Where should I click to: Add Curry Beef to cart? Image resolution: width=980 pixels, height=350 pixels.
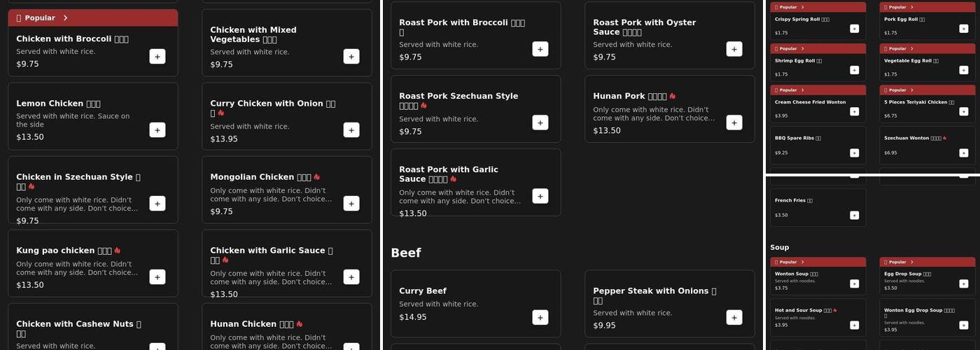(x=540, y=318)
